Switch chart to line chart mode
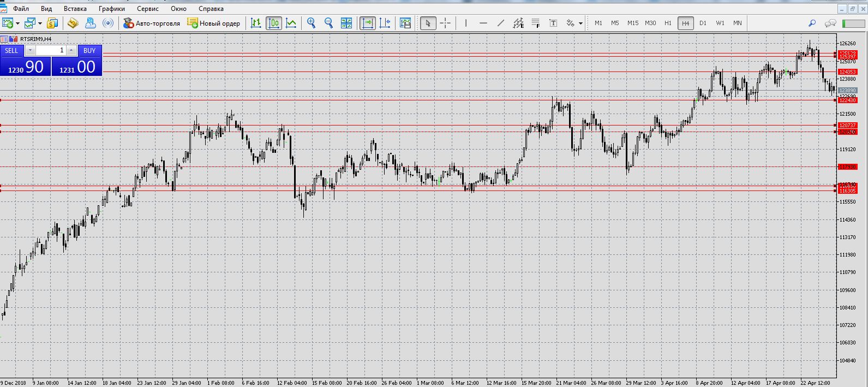 pos(291,23)
